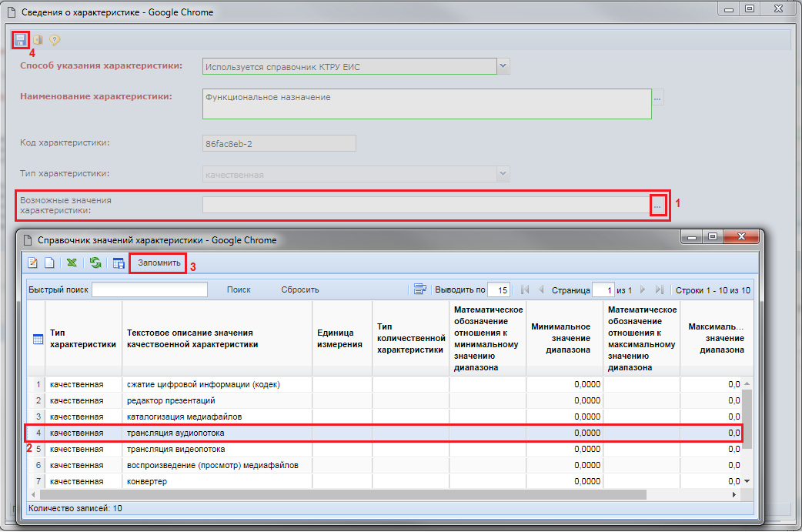Click the exit door icon in toolbar

38,39
